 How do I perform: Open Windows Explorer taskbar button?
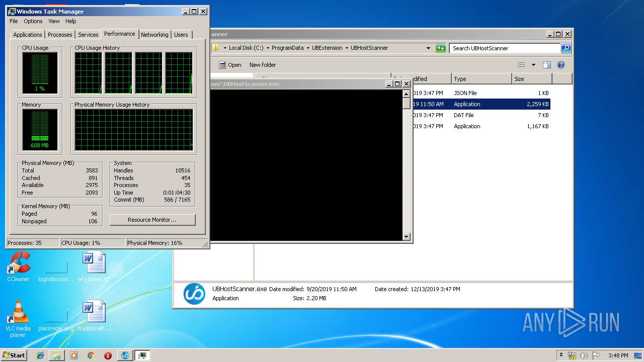pos(57,355)
